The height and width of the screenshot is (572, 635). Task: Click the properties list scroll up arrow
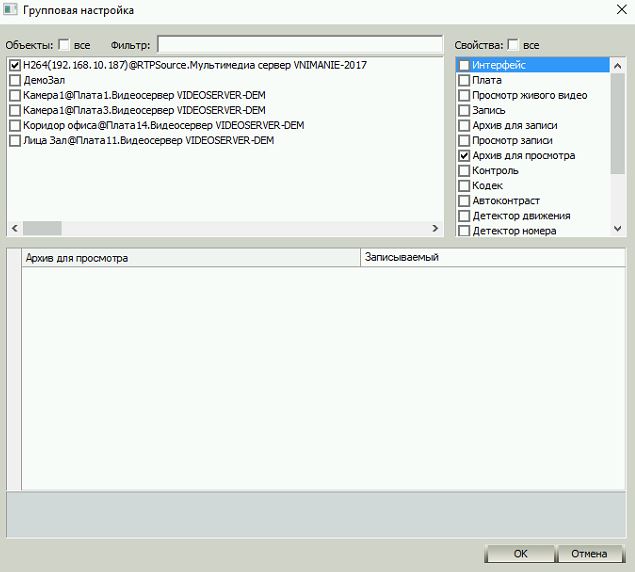[x=618, y=66]
